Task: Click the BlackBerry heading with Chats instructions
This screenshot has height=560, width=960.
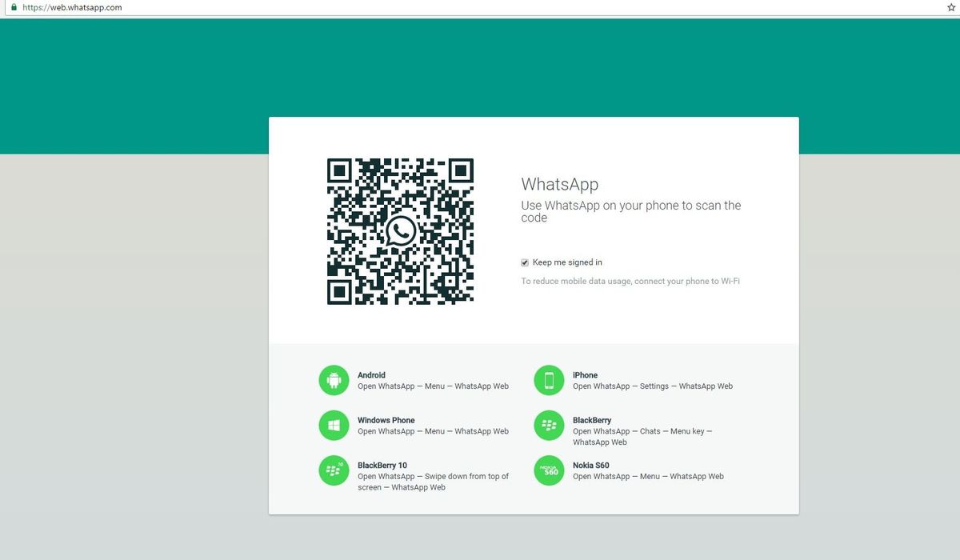Action: point(592,420)
